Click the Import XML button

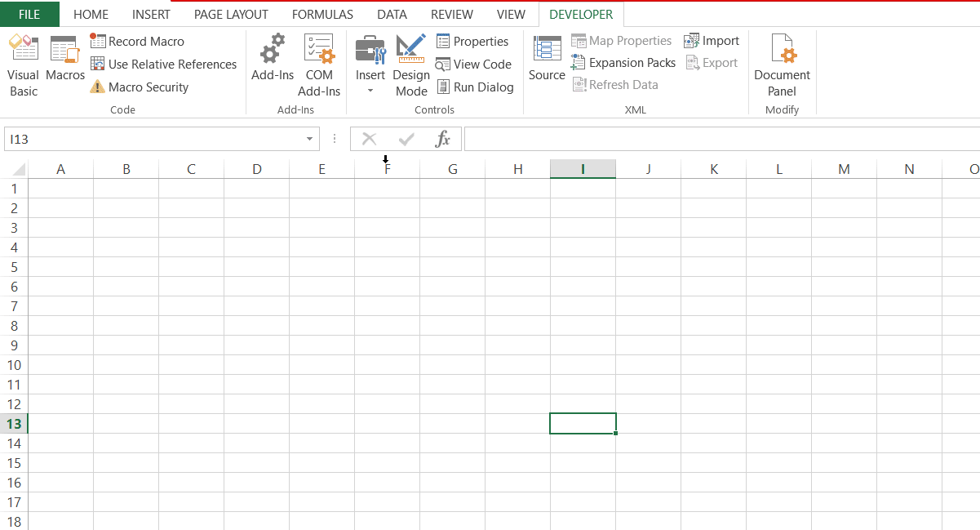tap(712, 40)
